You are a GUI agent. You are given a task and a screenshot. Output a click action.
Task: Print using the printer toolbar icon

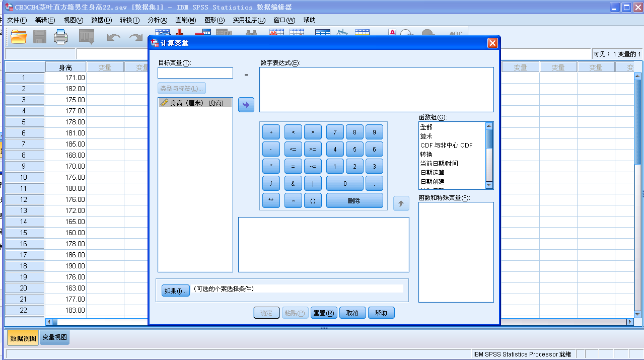point(61,37)
